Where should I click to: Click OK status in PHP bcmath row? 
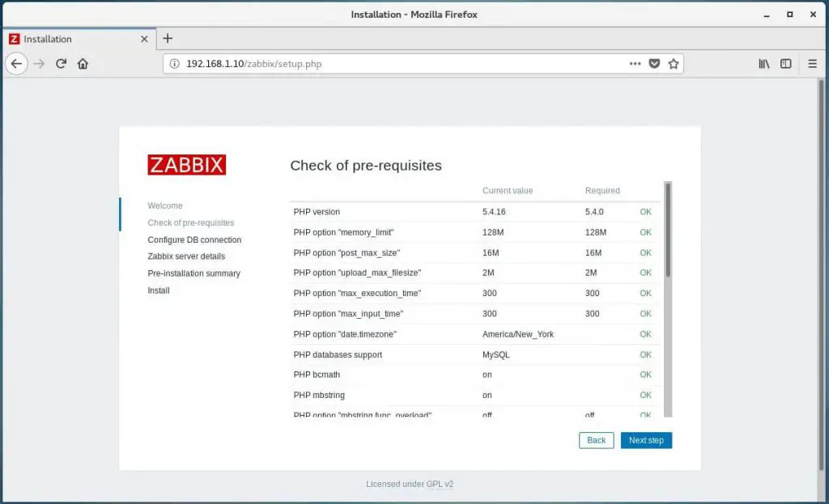645,375
